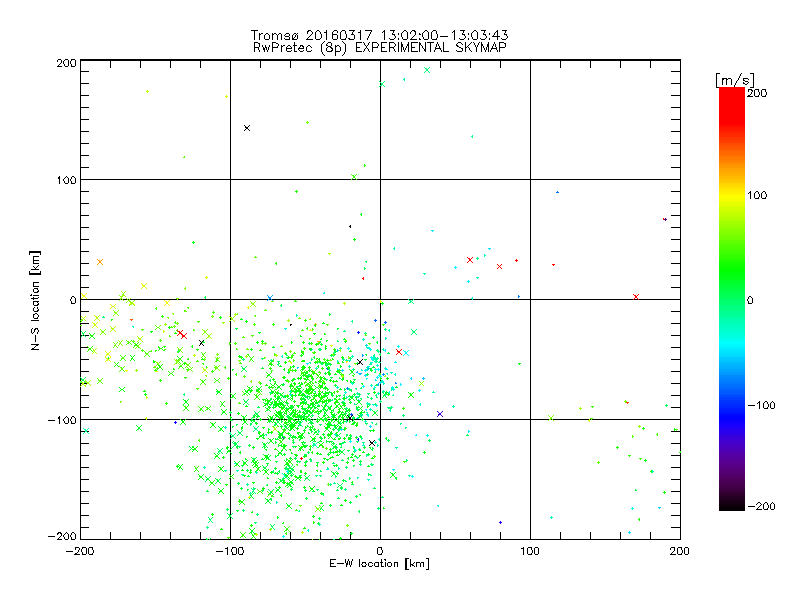
Task: Click the red X marker near right edge
Action: coord(636,297)
